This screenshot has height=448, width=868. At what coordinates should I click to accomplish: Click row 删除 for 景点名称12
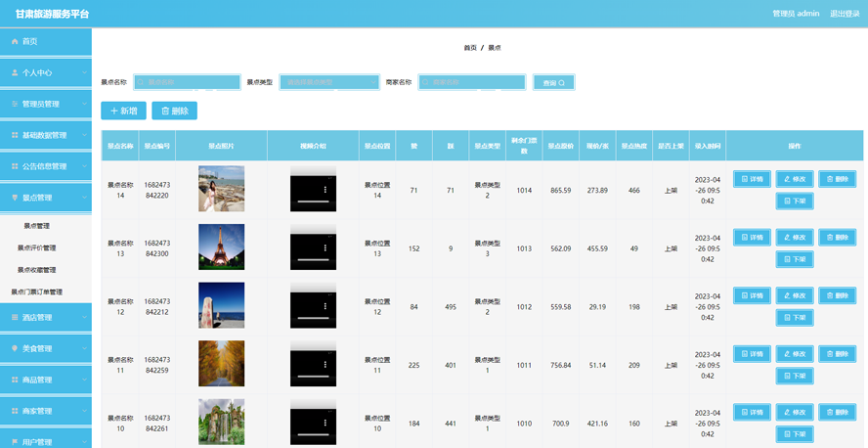tap(837, 295)
